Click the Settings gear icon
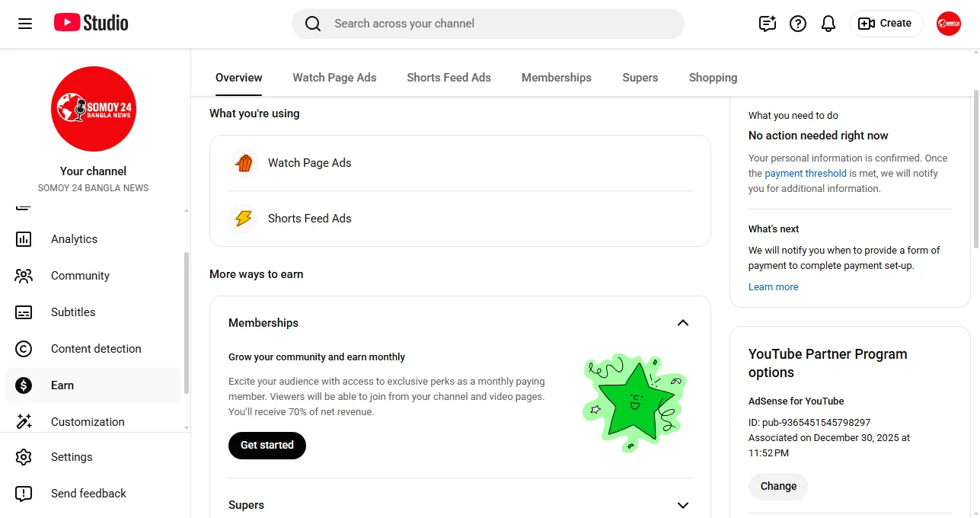980x518 pixels. pos(24,457)
